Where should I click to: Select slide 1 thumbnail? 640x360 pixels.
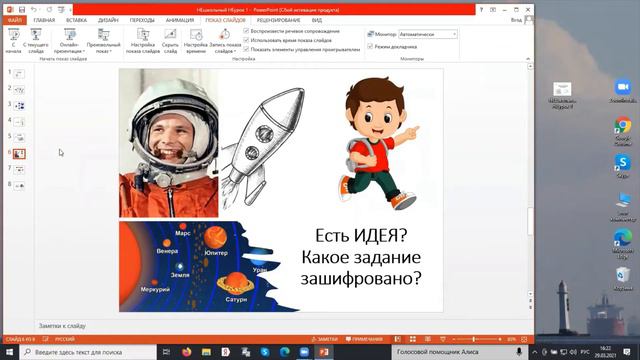tap(19, 74)
